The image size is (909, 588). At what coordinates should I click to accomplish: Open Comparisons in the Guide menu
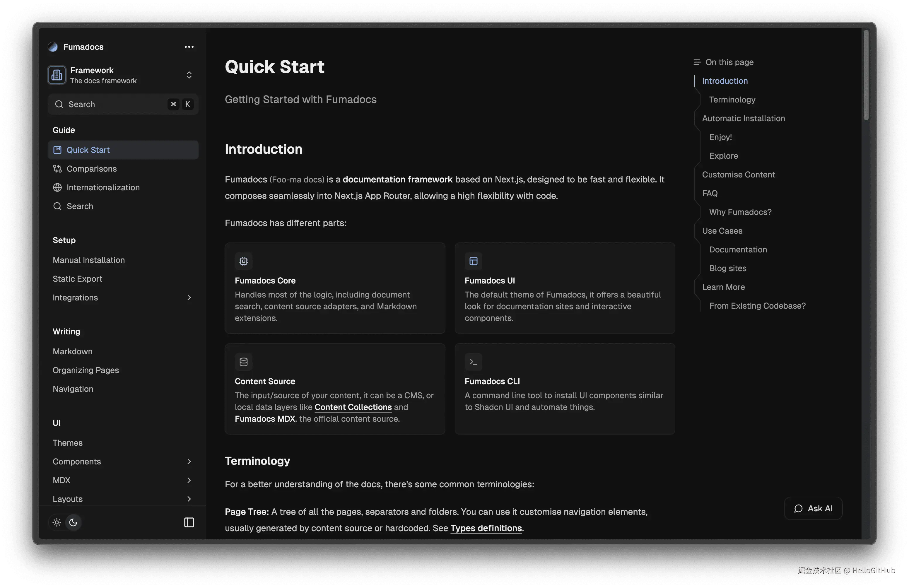coord(92,169)
